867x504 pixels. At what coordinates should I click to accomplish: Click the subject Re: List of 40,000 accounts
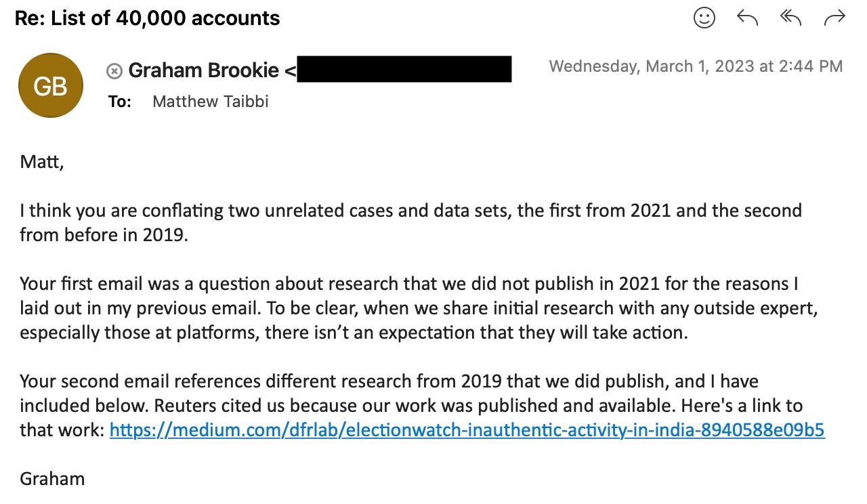148,18
